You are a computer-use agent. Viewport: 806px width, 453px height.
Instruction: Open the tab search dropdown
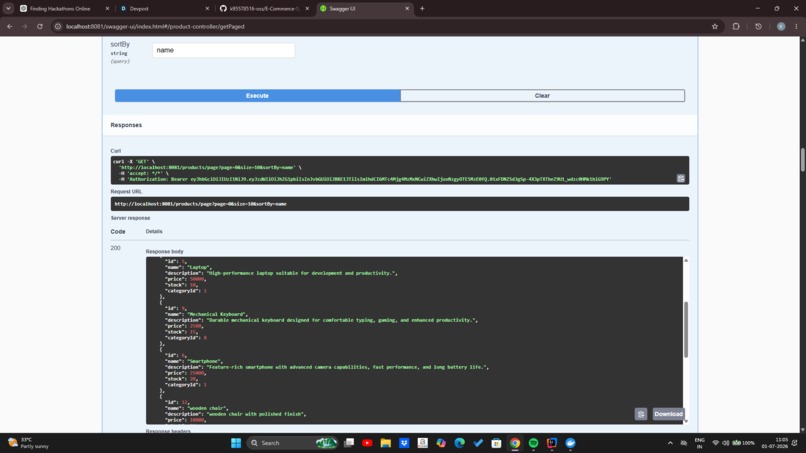point(8,9)
